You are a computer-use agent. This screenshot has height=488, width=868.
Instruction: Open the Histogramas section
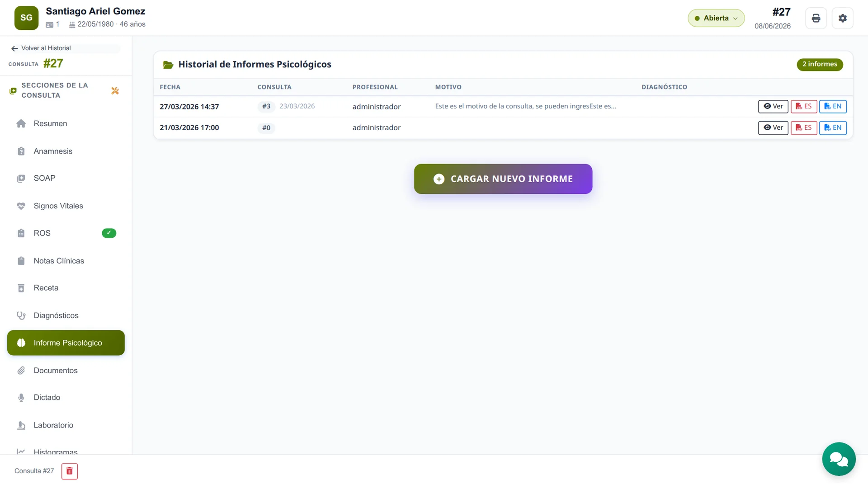(66, 451)
